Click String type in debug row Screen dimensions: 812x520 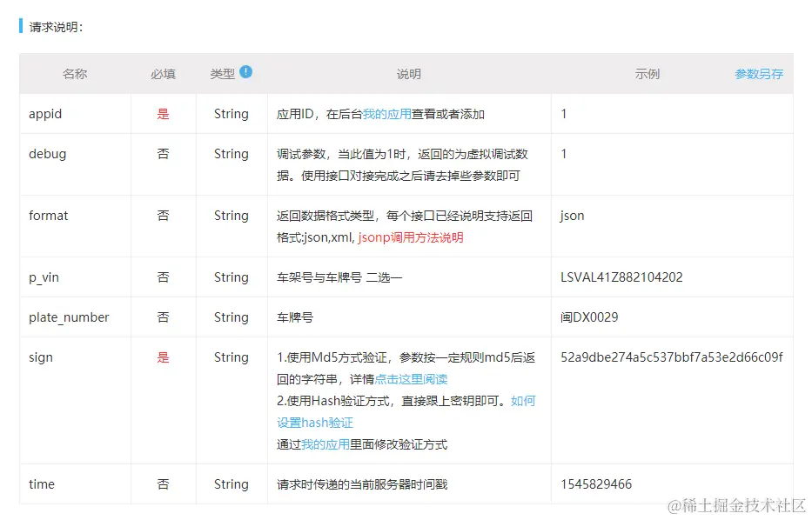(x=232, y=154)
